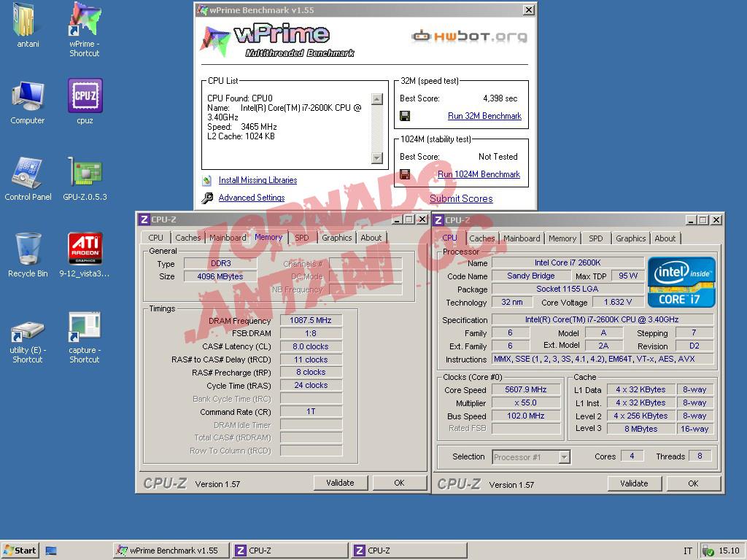The height and width of the screenshot is (560, 747).
Task: Activate the first CPU-Z taskbar button
Action: point(290,551)
